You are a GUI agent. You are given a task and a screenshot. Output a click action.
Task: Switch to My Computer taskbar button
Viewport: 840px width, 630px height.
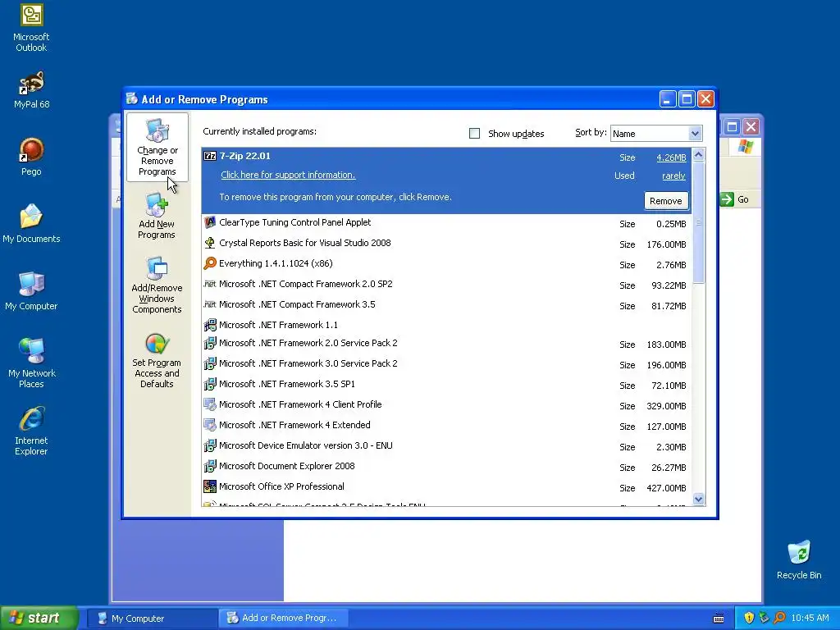(152, 619)
